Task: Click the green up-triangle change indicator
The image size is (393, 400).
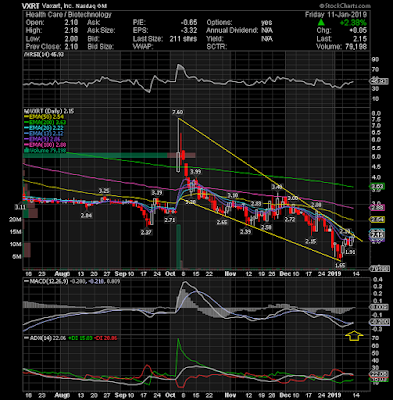Action: point(321,23)
